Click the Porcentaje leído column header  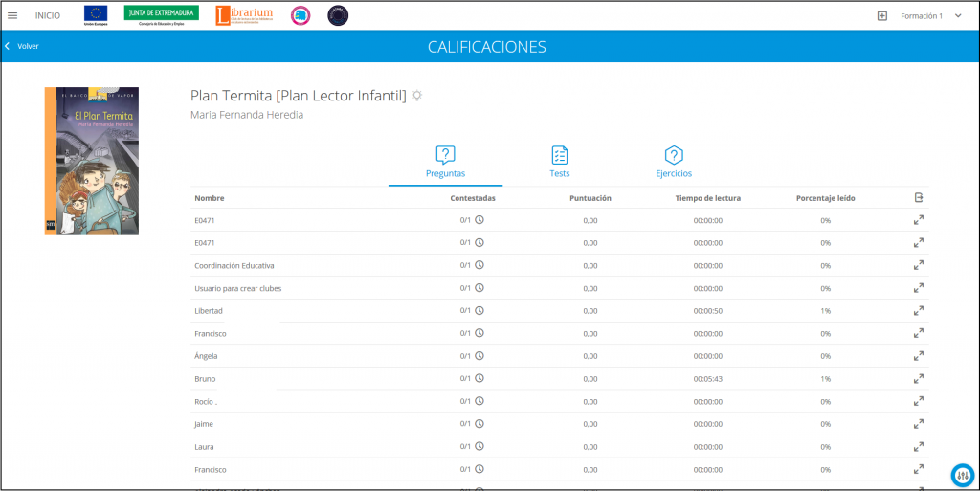pos(826,199)
